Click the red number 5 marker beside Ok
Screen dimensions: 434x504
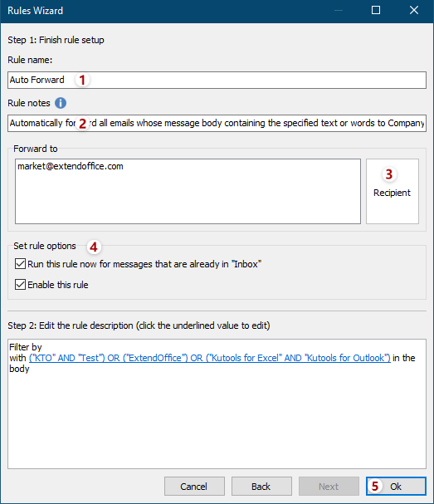click(375, 486)
